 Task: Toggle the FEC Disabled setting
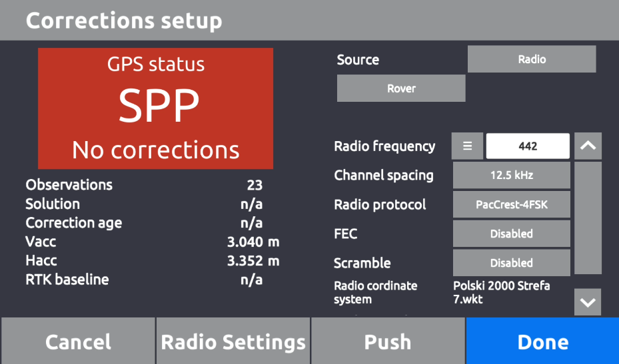point(511,234)
